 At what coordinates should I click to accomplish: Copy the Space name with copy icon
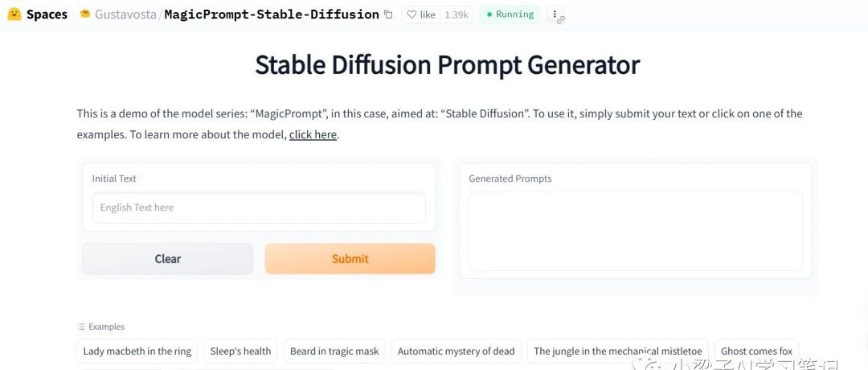389,14
